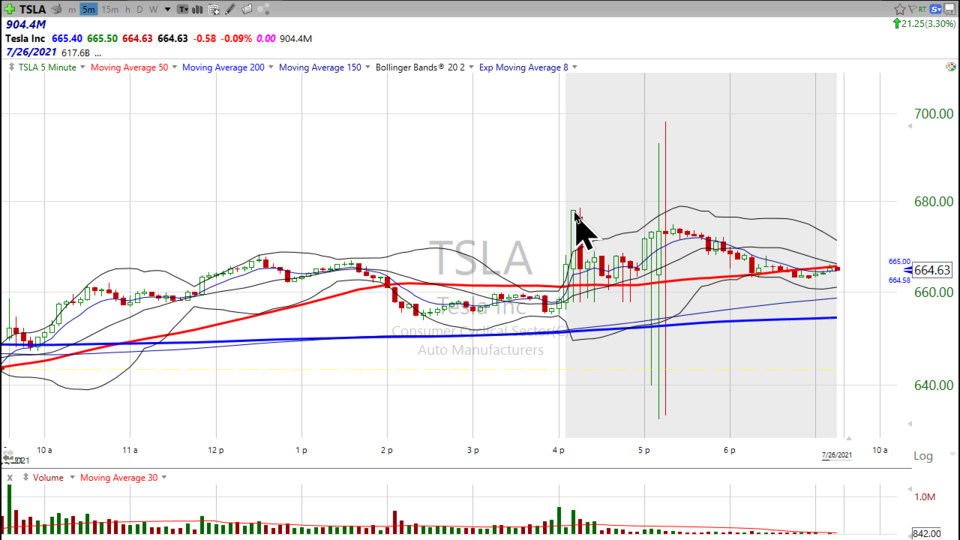Open the print chart icon
The width and height of the screenshot is (960, 540).
pos(56,9)
